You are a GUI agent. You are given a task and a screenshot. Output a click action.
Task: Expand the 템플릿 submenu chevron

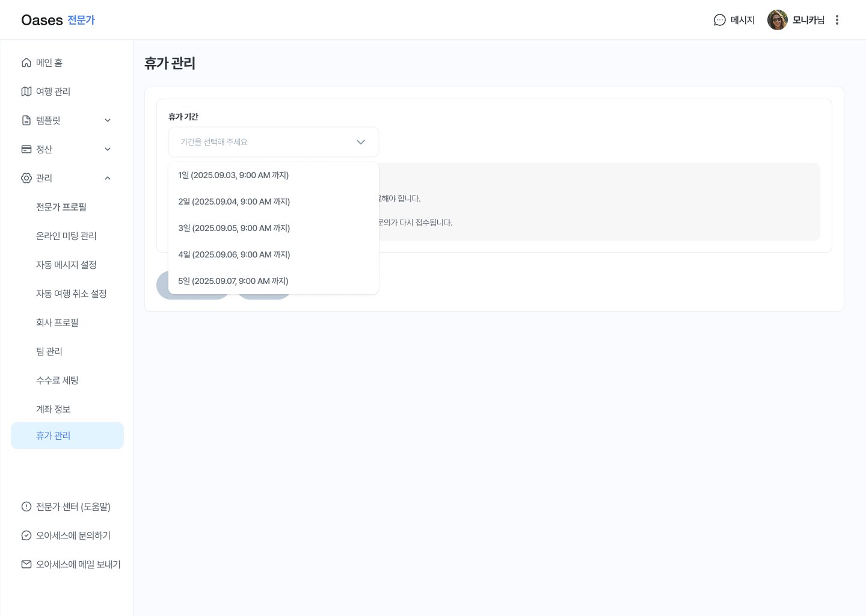(108, 120)
